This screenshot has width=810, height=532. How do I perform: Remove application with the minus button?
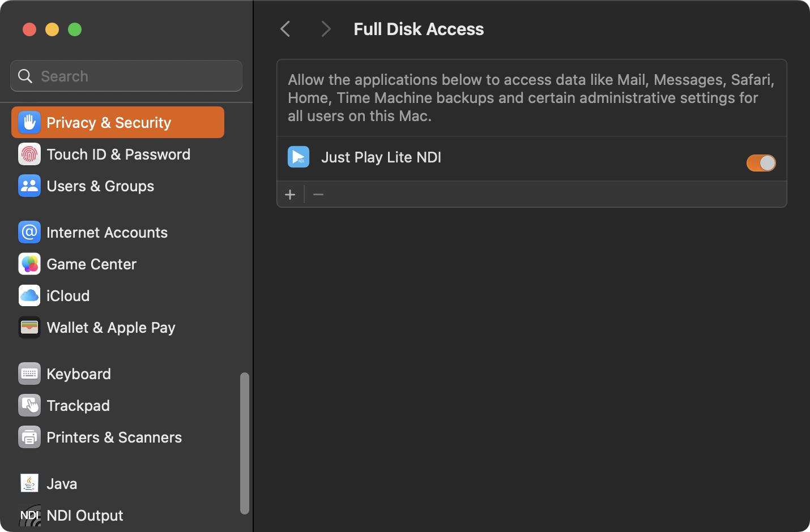click(x=318, y=195)
